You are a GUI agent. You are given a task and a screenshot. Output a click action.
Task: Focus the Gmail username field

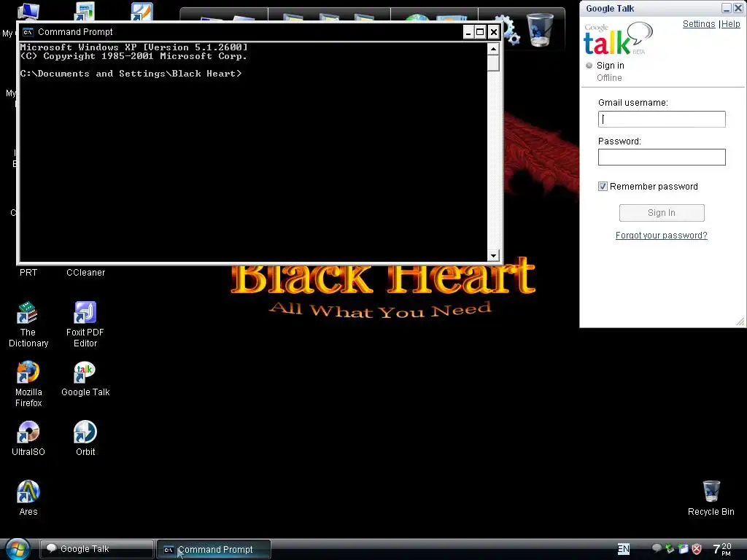662,119
